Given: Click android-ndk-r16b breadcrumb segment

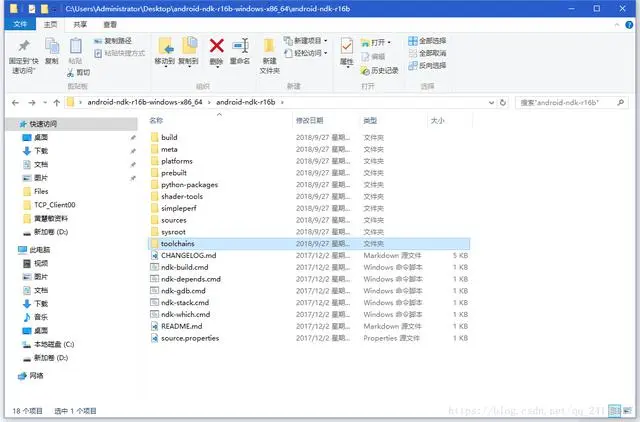Looking at the screenshot, I should point(246,102).
